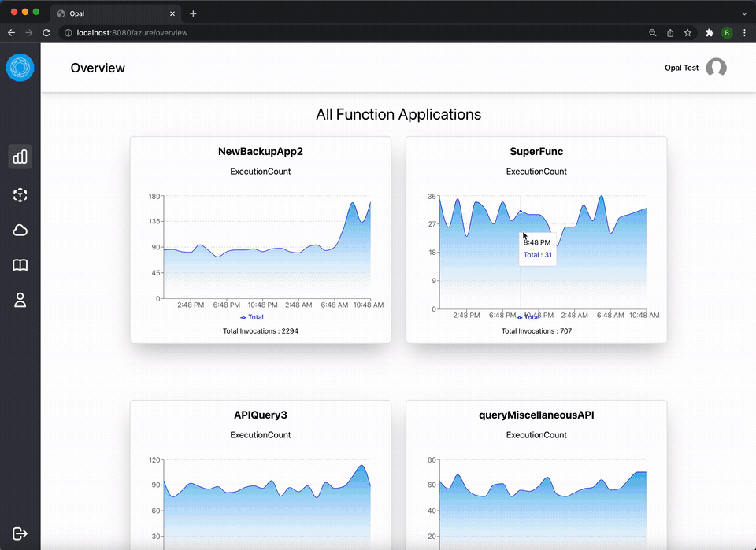This screenshot has width=756, height=550.
Task: Click the user avatar next to Opal Test
Action: 716,68
